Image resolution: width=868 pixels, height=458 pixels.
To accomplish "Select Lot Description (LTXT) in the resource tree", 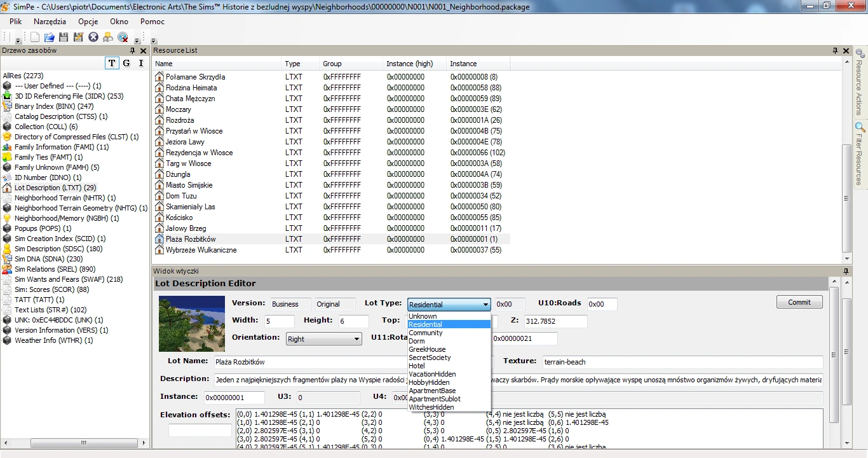I will tap(55, 188).
